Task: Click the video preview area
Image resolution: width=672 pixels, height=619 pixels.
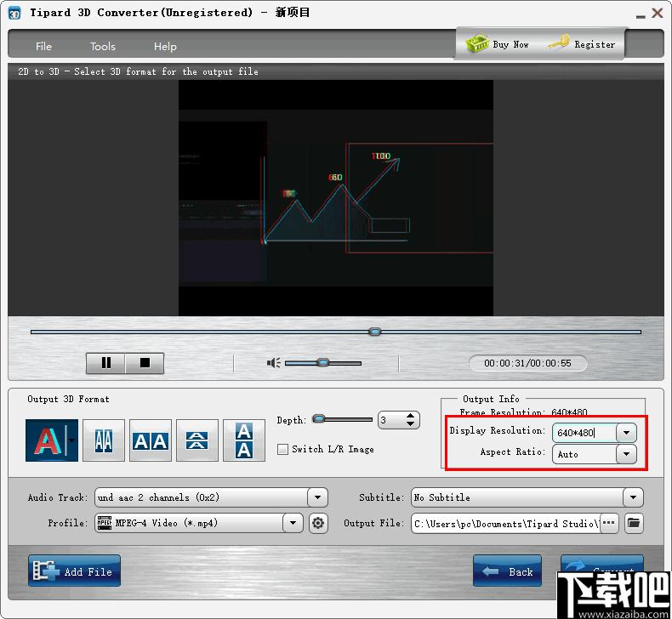Action: click(x=335, y=198)
